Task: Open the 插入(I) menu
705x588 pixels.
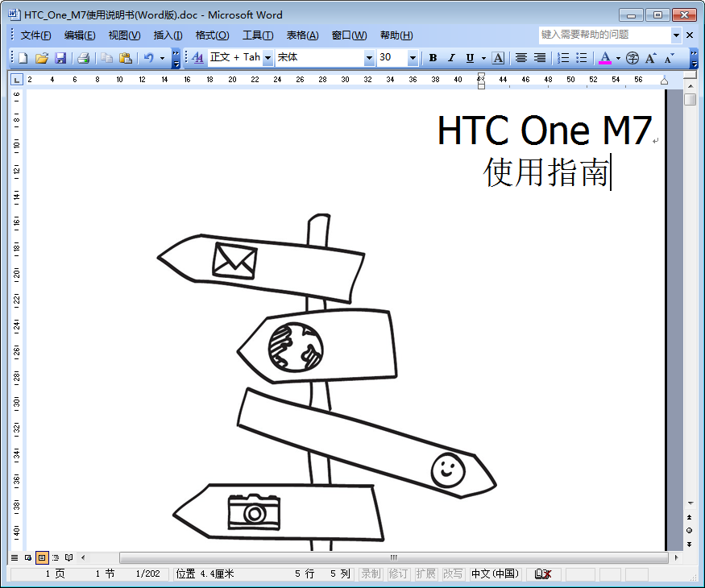Action: (168, 35)
